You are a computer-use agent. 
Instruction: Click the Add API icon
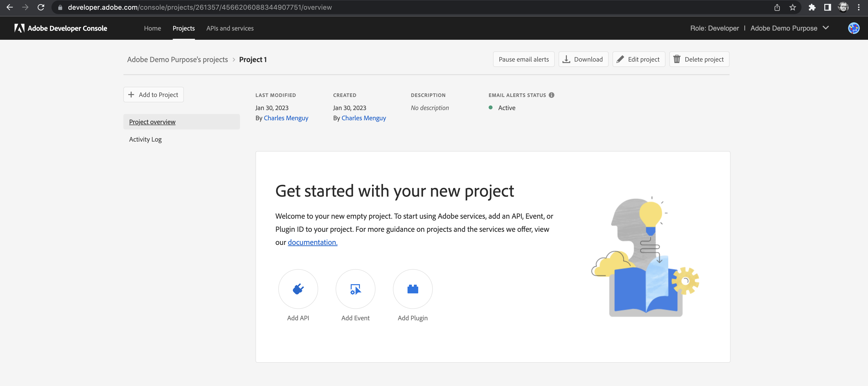click(298, 289)
